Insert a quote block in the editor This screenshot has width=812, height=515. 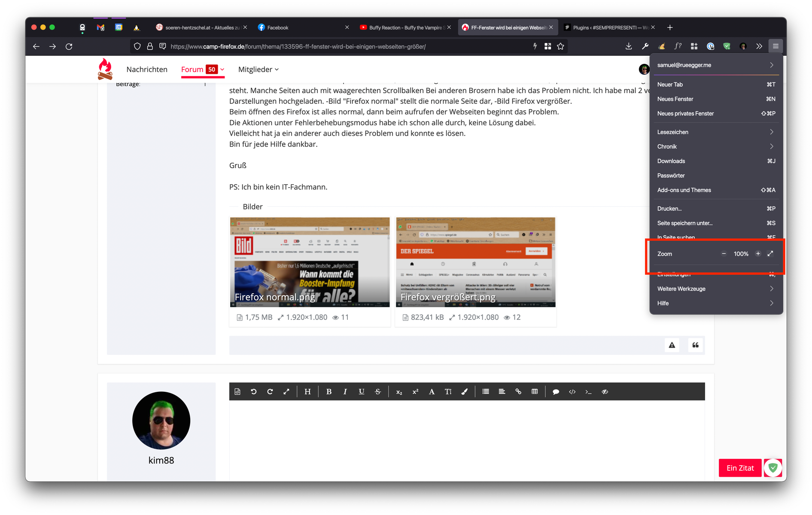pos(556,391)
